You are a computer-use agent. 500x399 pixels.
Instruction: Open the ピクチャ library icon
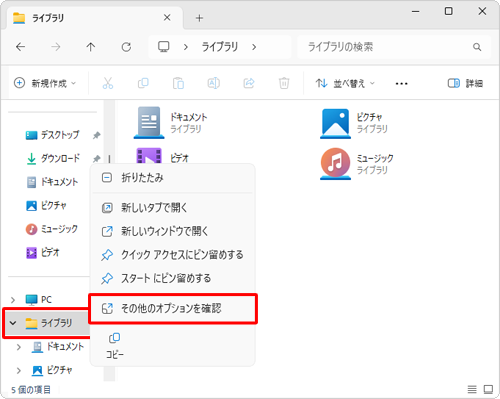pos(335,123)
